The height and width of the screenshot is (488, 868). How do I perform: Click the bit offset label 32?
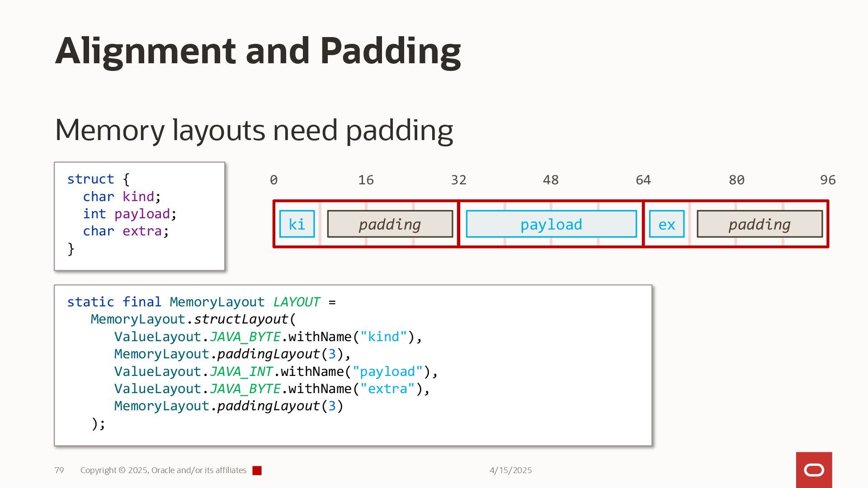pyautogui.click(x=458, y=180)
